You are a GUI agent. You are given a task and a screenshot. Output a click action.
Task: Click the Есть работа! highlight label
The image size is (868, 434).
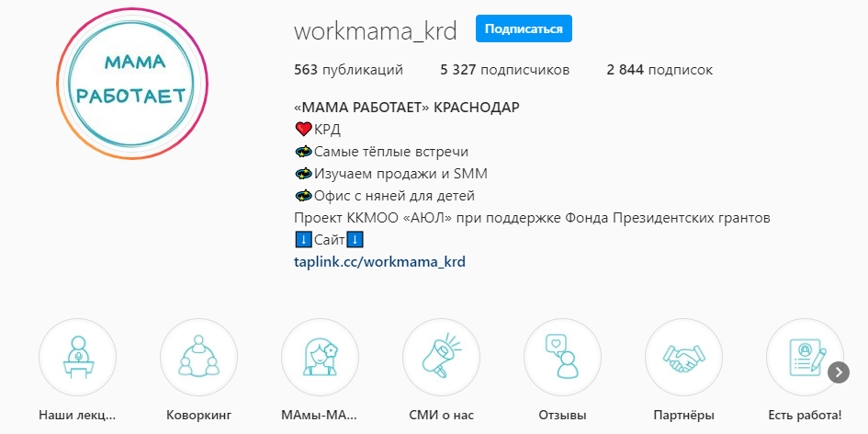(x=805, y=416)
